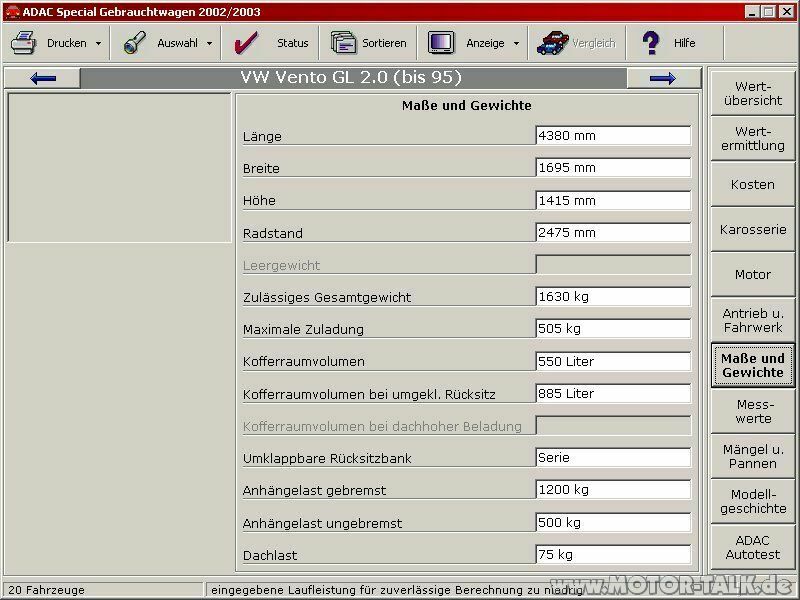Open the Wertübersicht tab
The height and width of the screenshot is (600, 800).
pos(753,93)
